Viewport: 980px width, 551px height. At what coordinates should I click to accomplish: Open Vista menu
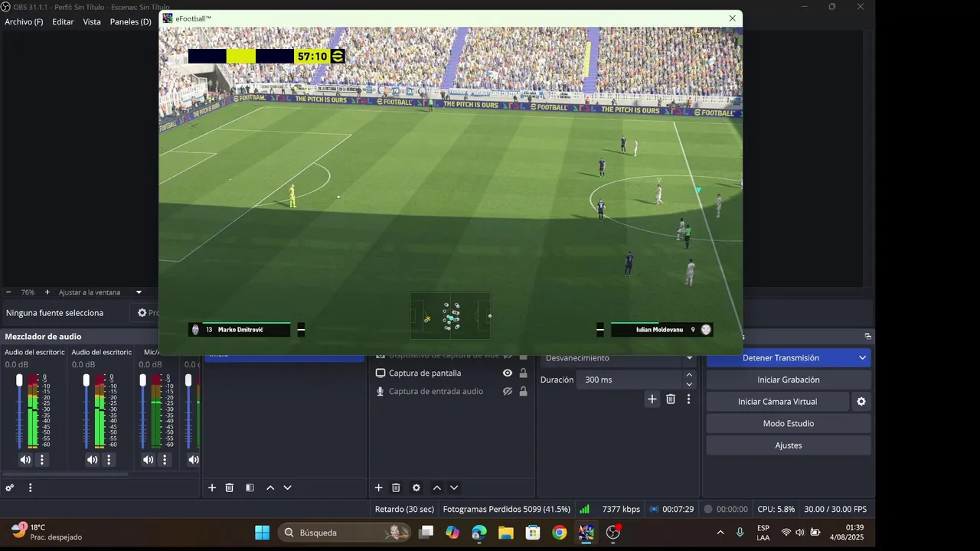pyautogui.click(x=92, y=21)
